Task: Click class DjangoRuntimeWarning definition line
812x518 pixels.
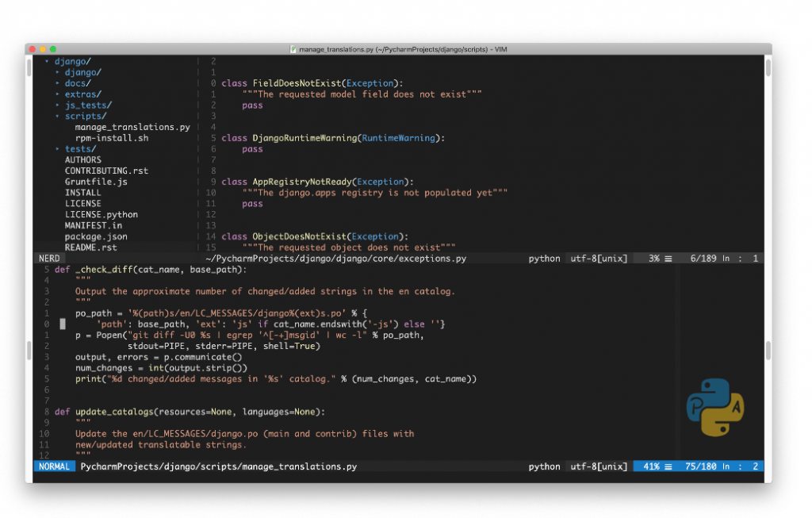Action: pos(333,138)
